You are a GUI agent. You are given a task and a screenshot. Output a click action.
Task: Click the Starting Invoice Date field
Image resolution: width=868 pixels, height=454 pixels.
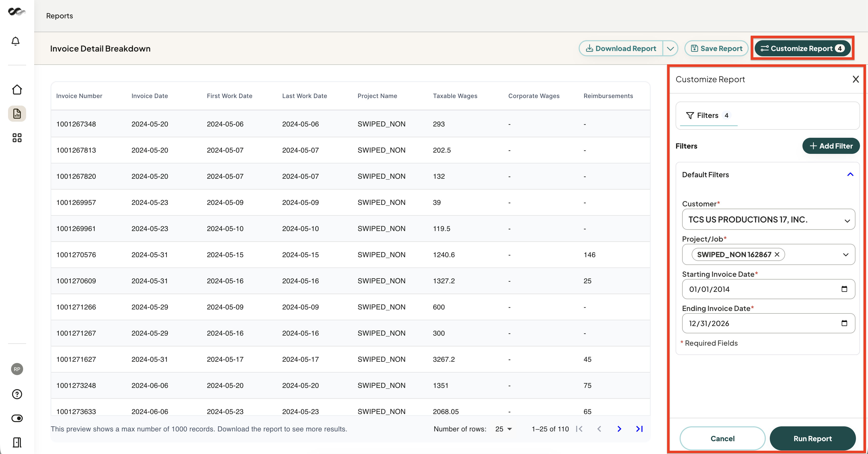[x=768, y=289]
